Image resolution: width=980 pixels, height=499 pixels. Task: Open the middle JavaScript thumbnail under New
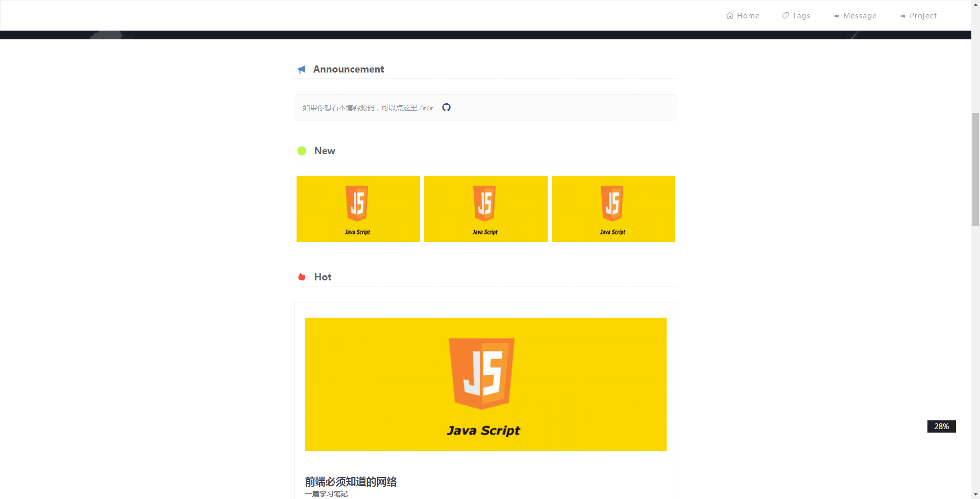pyautogui.click(x=486, y=209)
